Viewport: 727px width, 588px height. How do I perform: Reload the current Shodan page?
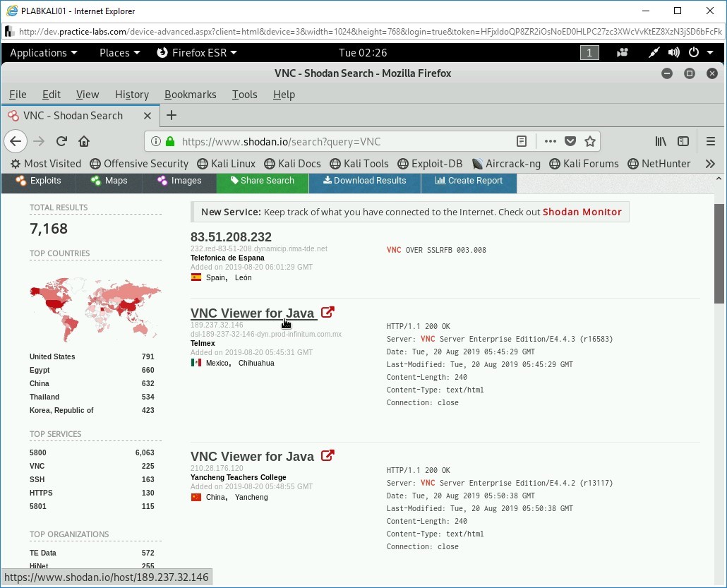(61, 141)
